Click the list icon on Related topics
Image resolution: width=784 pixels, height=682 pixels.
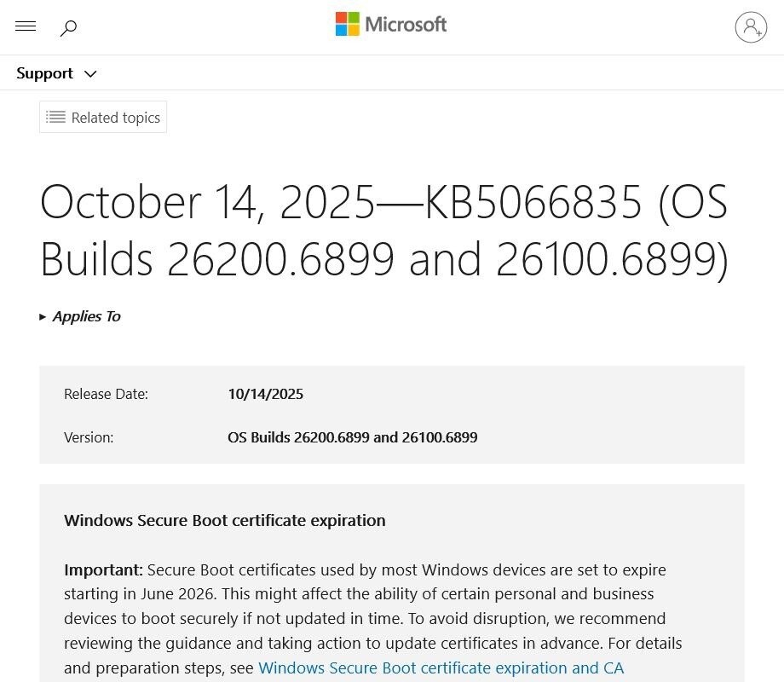pyautogui.click(x=55, y=117)
